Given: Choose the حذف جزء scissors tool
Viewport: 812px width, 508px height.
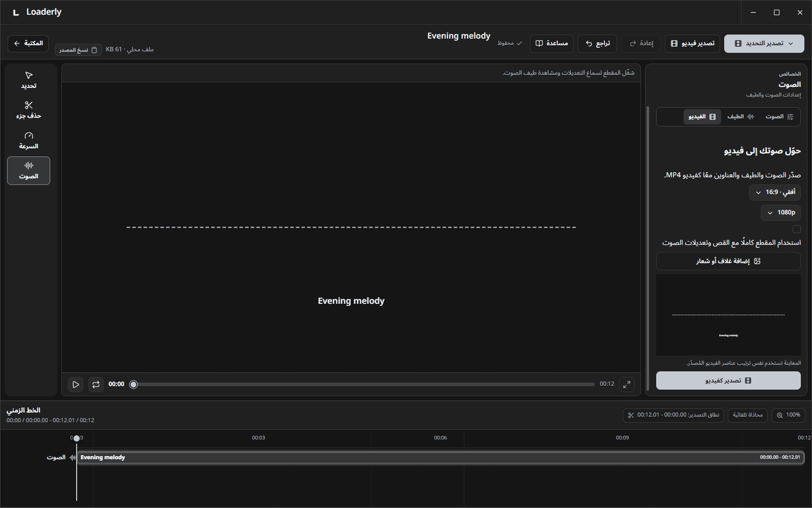Looking at the screenshot, I should tap(28, 110).
